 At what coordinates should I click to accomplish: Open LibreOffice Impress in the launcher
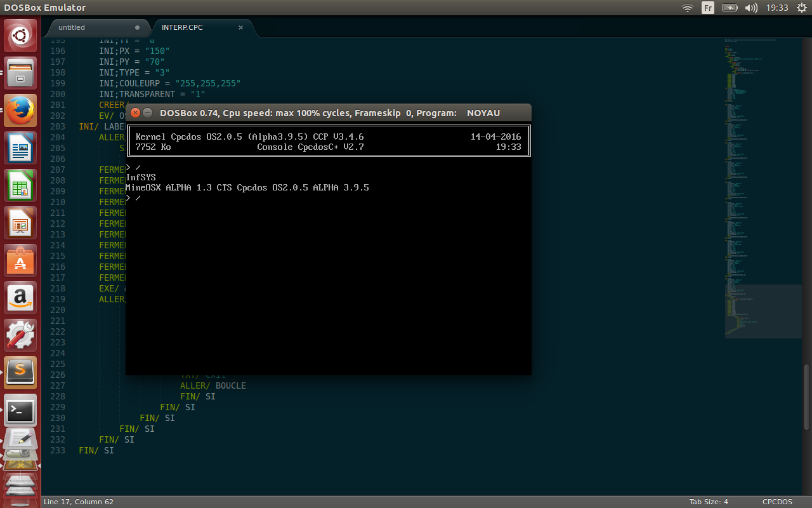[x=20, y=223]
